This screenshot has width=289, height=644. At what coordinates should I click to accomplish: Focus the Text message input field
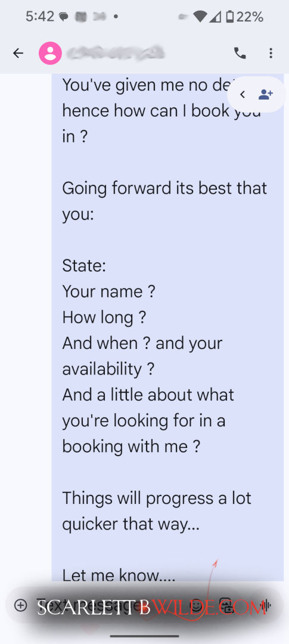pyautogui.click(x=111, y=605)
